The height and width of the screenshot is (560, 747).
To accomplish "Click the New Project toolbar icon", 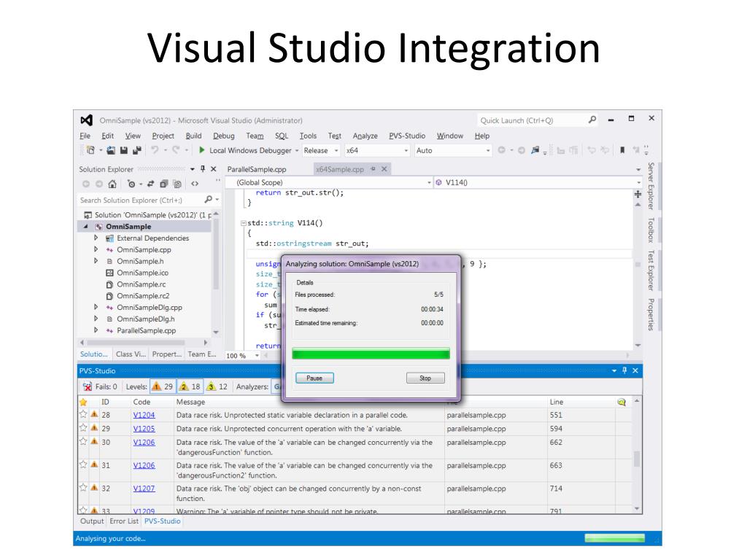I will (90, 150).
